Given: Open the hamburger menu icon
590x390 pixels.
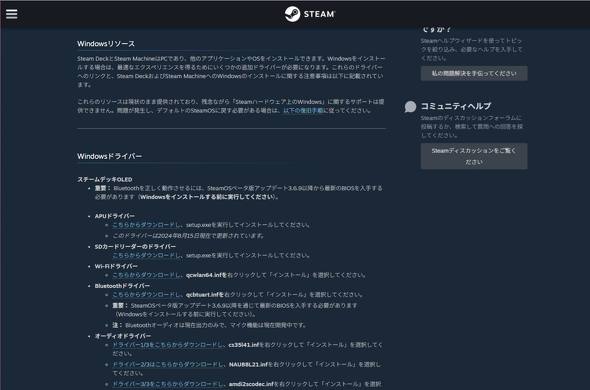Looking at the screenshot, I should point(12,14).
